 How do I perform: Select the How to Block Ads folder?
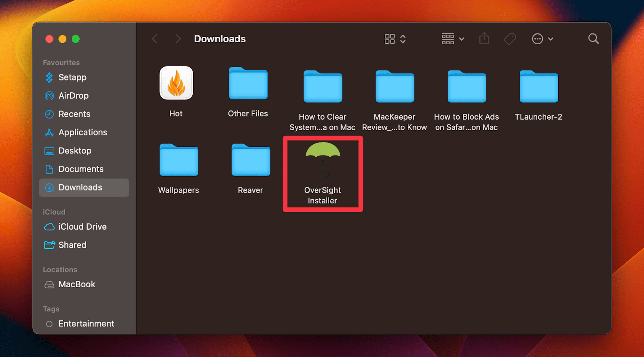coord(467,86)
